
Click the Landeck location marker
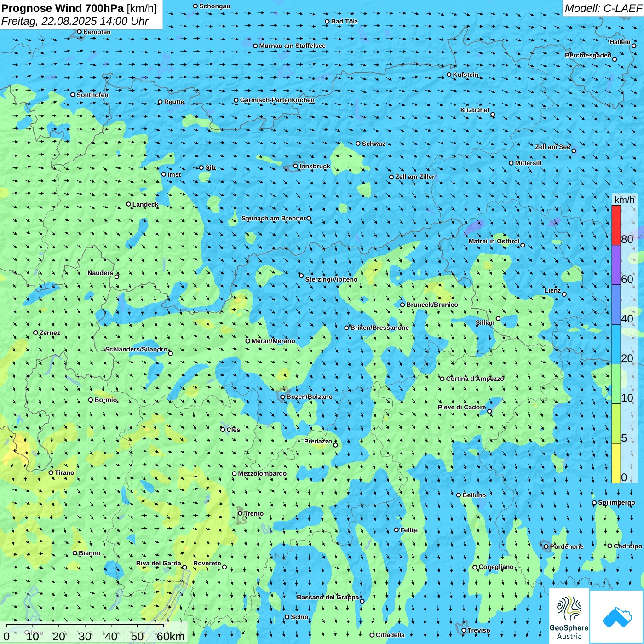[129, 204]
